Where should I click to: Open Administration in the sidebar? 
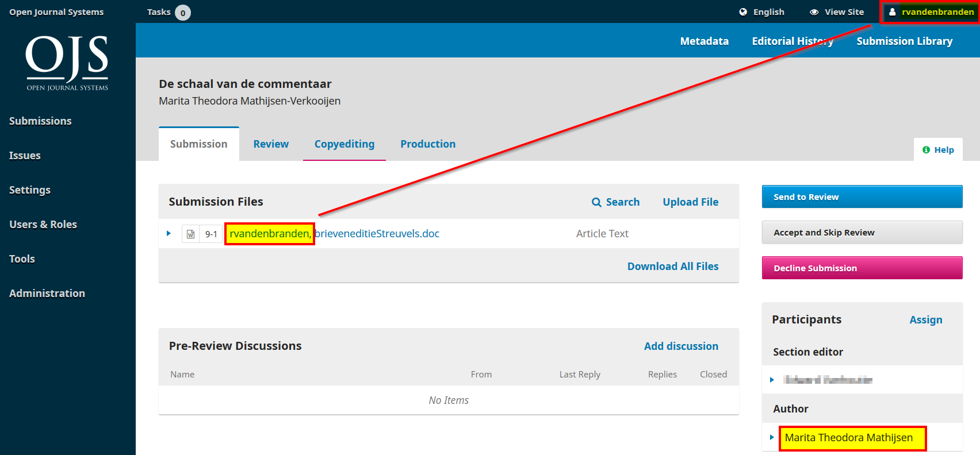(47, 294)
